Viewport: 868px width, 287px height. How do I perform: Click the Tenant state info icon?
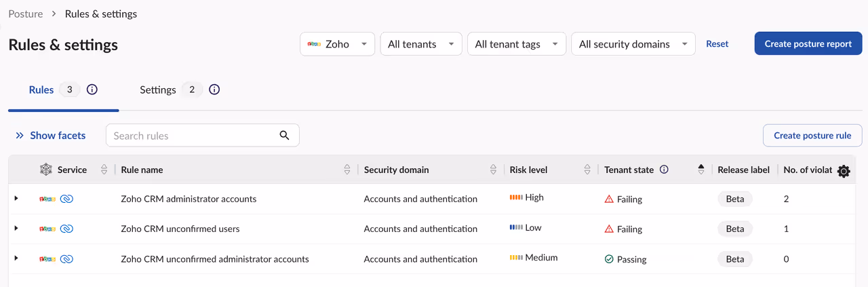click(664, 170)
